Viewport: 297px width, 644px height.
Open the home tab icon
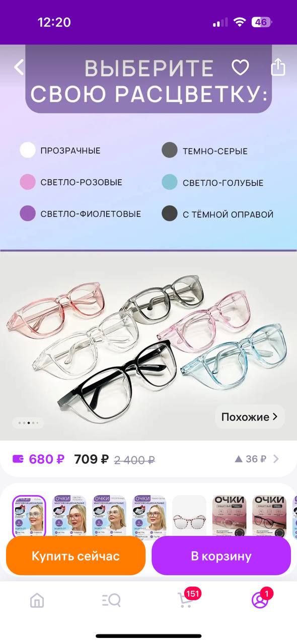pyautogui.click(x=37, y=600)
